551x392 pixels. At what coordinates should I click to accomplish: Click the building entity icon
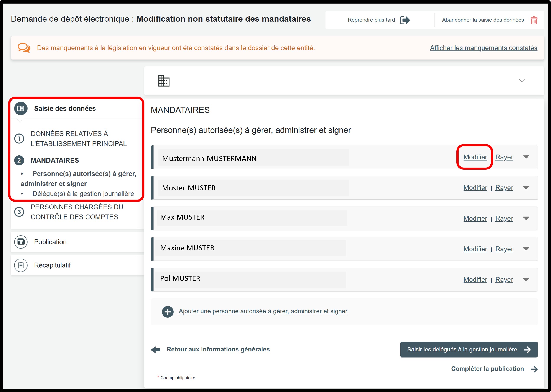coord(164,81)
